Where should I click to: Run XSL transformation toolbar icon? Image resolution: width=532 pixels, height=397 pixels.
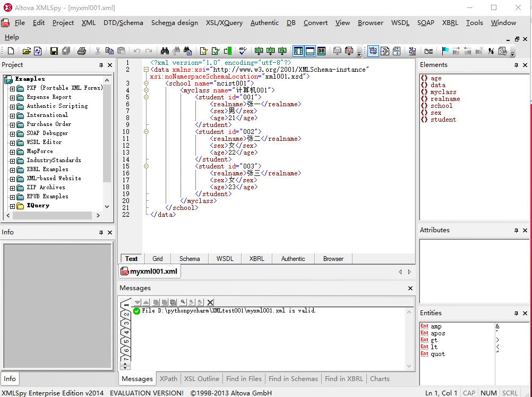click(259, 51)
